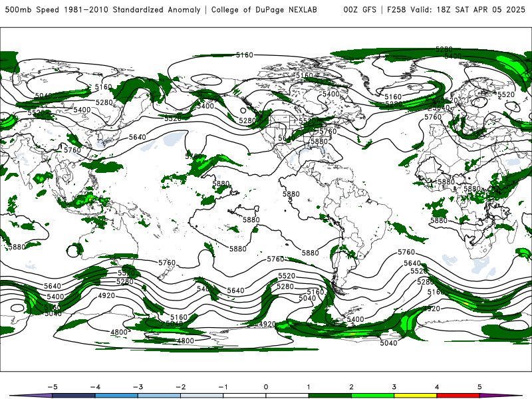This screenshot has width=532, height=399.
Task: Click the '5880' contour label over the US Gulf Coast
Action: (x=319, y=142)
